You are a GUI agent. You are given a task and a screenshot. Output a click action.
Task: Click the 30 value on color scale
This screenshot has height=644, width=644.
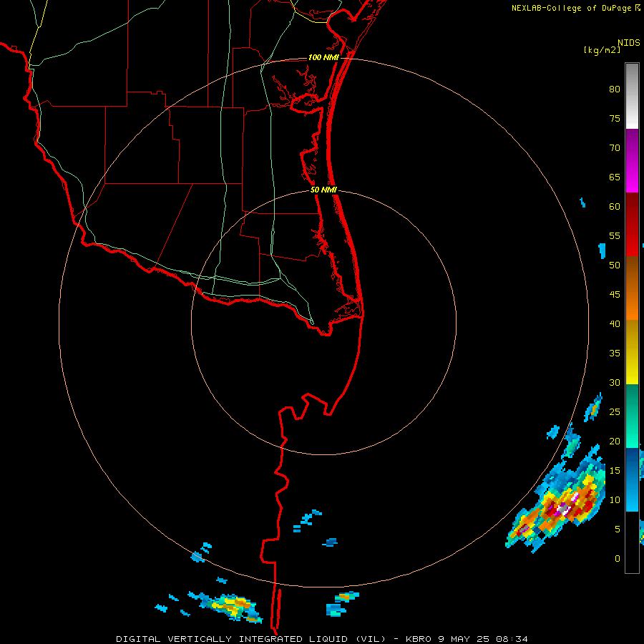[615, 382]
